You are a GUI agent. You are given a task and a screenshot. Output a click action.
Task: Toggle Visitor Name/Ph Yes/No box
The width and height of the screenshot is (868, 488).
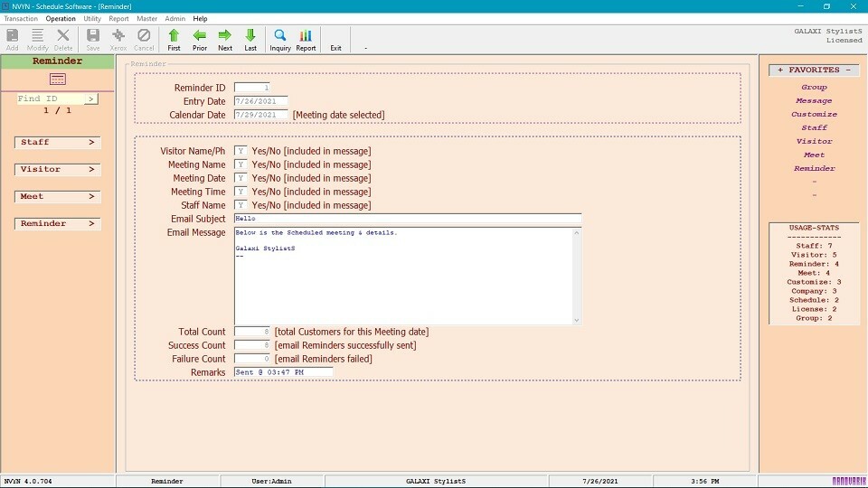241,151
